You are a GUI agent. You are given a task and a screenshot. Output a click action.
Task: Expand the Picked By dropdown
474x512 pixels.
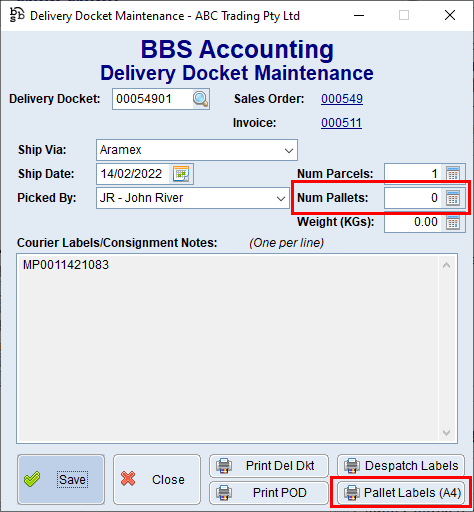click(x=281, y=198)
